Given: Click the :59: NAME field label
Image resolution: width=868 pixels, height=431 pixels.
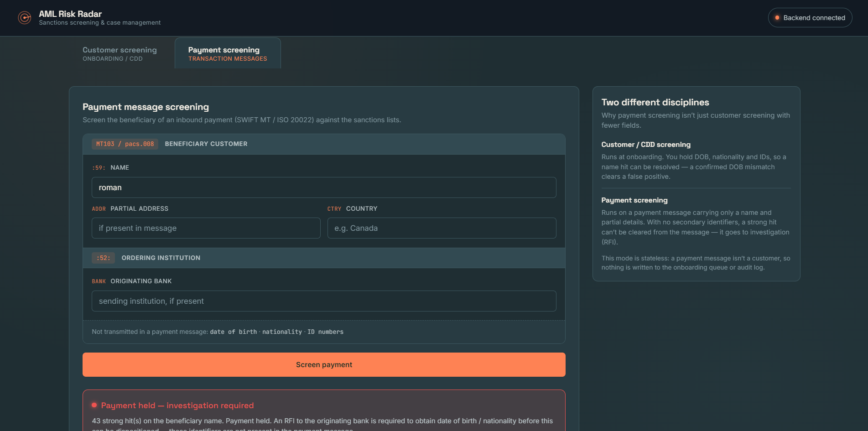Looking at the screenshot, I should click(x=110, y=168).
